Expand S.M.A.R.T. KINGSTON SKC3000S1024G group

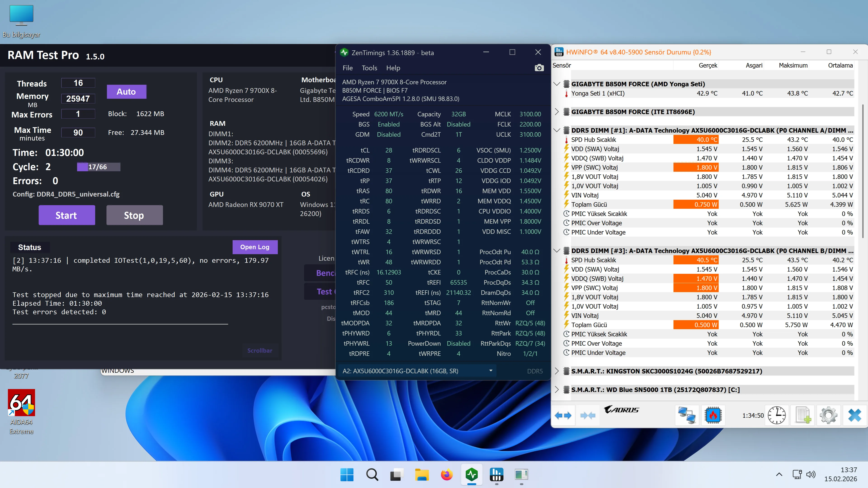(x=557, y=371)
